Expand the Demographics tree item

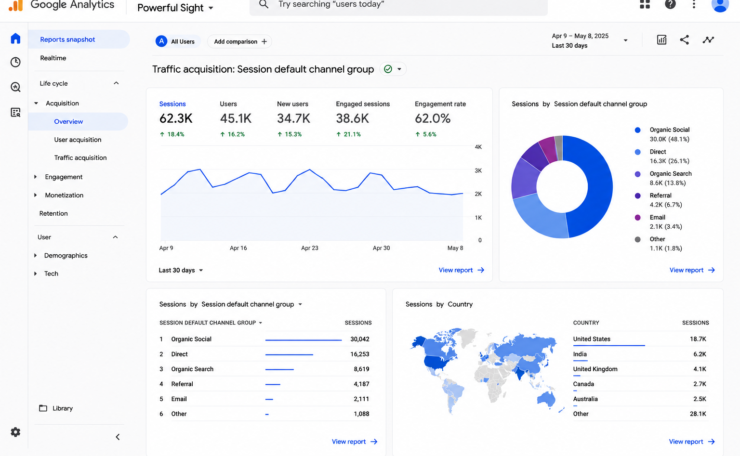tap(35, 255)
